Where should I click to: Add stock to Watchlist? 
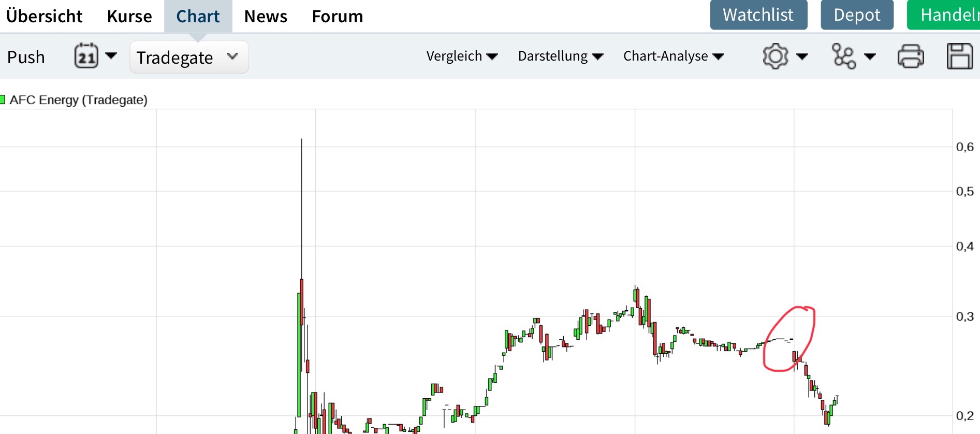[x=758, y=15]
